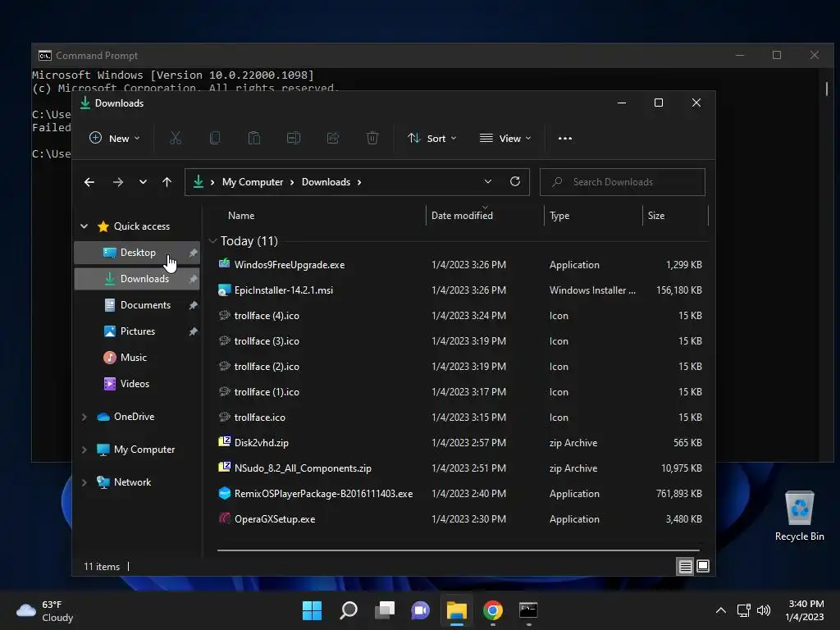Click the Rename icon in toolbar
The width and height of the screenshot is (840, 630).
coord(294,138)
